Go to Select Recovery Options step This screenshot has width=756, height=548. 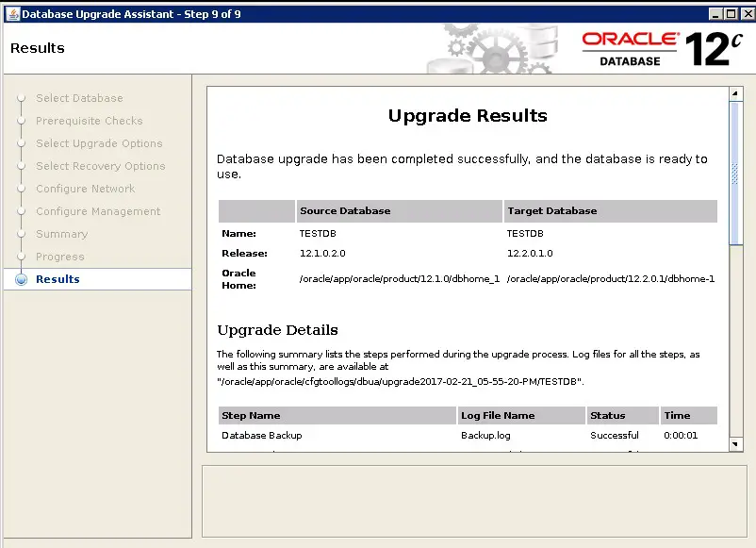tap(100, 166)
